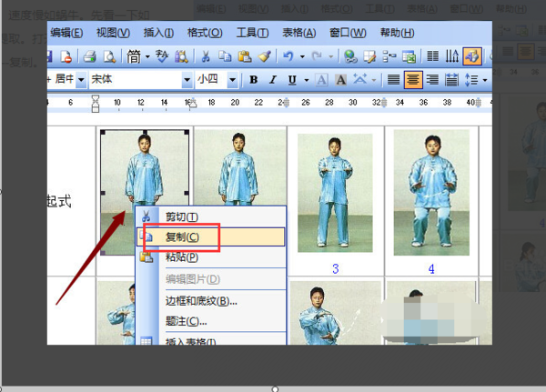Open the Research tool icon

(181, 56)
